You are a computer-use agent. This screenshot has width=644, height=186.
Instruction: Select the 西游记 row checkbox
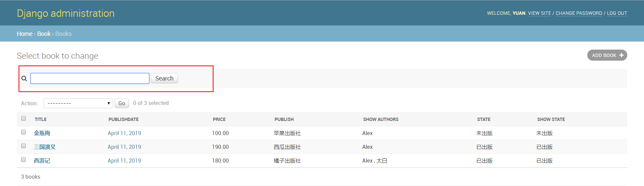click(x=23, y=160)
